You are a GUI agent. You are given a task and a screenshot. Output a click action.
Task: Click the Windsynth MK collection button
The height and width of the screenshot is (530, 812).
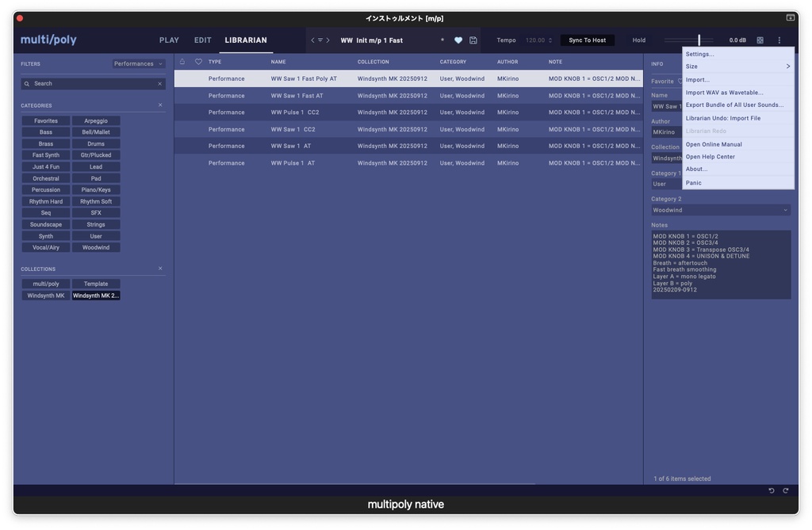pos(44,295)
